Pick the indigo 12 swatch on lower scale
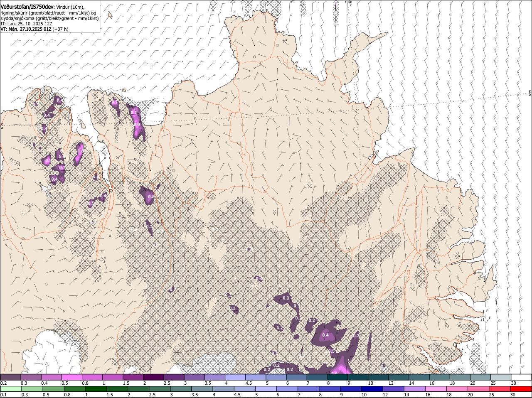Image resolution: width=532 pixels, height=398 pixels. click(393, 389)
